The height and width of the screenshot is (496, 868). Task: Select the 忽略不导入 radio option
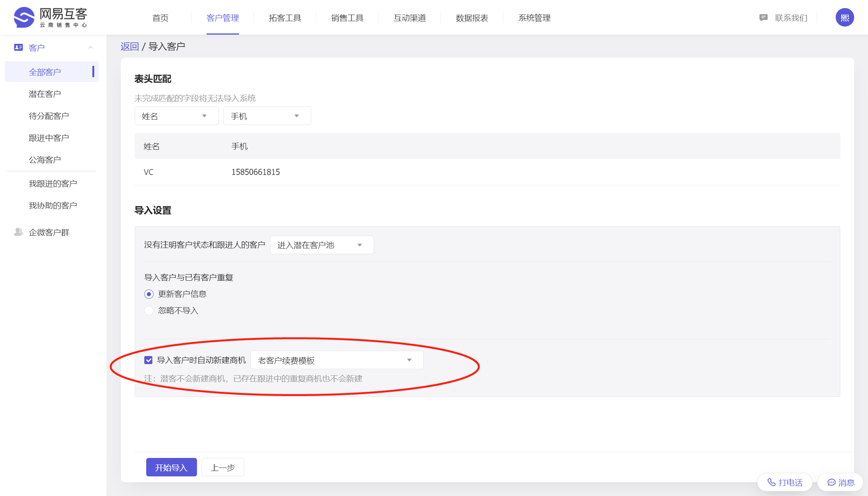tap(149, 311)
